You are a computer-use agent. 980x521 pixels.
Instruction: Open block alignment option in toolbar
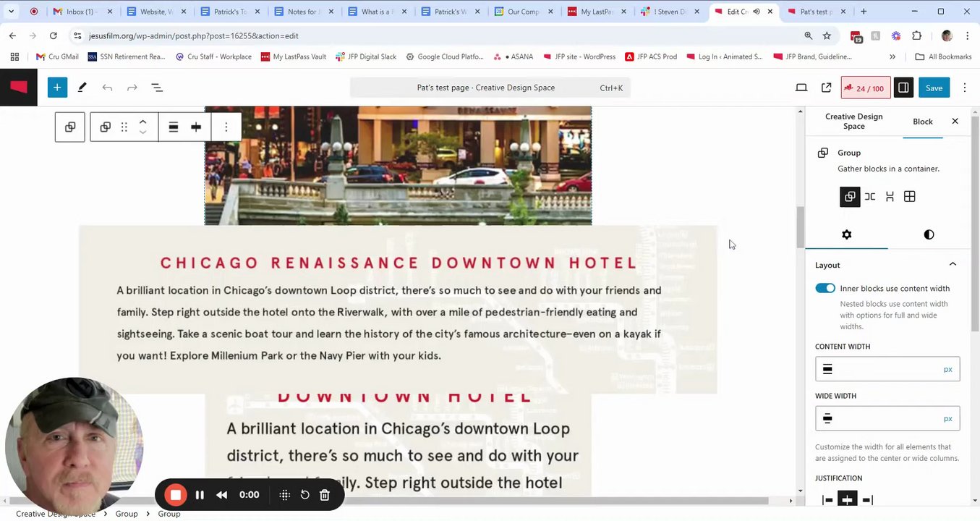(174, 127)
